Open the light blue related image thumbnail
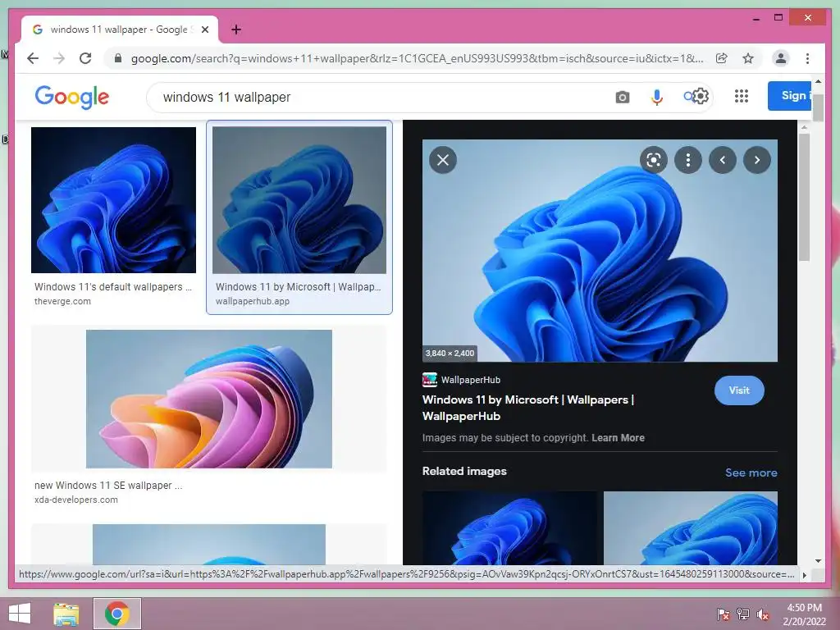Screen dimensions: 840x630 [x=691, y=527]
